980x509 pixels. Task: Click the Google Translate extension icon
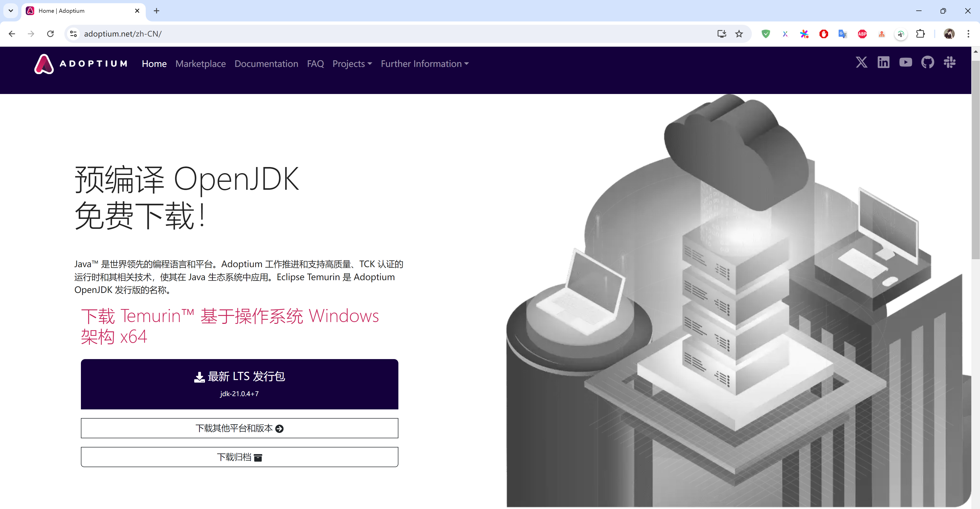click(843, 34)
